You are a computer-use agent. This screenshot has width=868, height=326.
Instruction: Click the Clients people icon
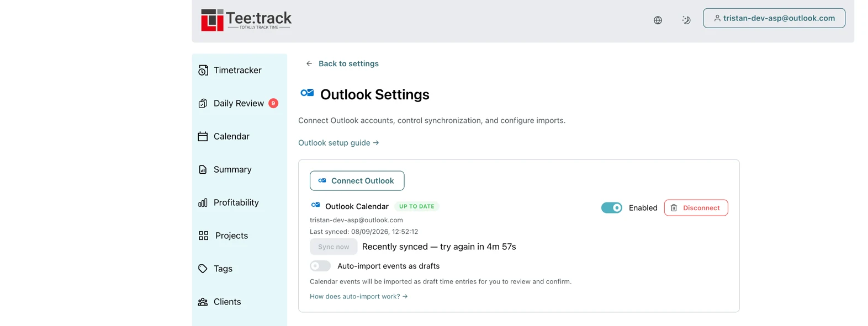coord(203,302)
